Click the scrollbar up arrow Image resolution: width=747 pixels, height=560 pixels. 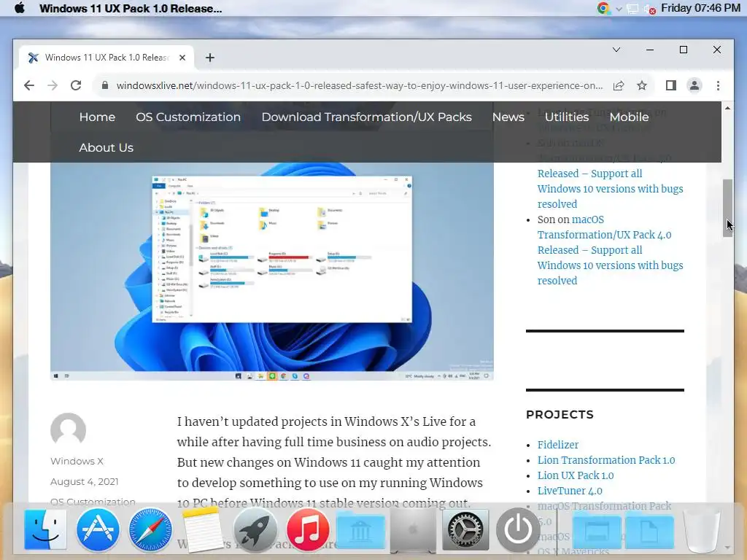(727, 108)
